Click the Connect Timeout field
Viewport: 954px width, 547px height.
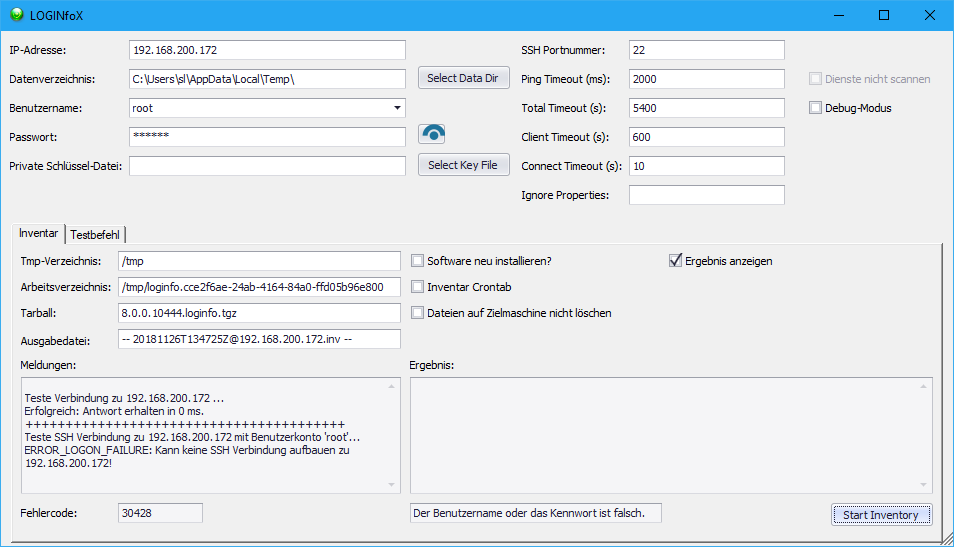coord(706,166)
